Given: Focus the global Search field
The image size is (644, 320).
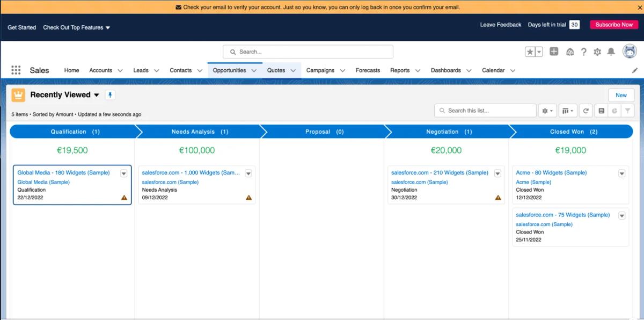Looking at the screenshot, I should (x=308, y=52).
